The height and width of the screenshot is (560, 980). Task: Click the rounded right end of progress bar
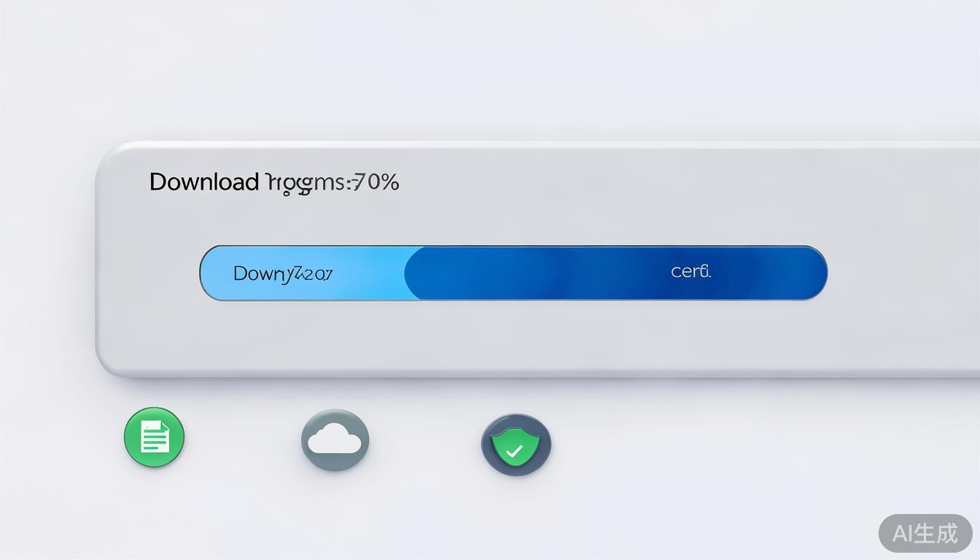(x=814, y=273)
